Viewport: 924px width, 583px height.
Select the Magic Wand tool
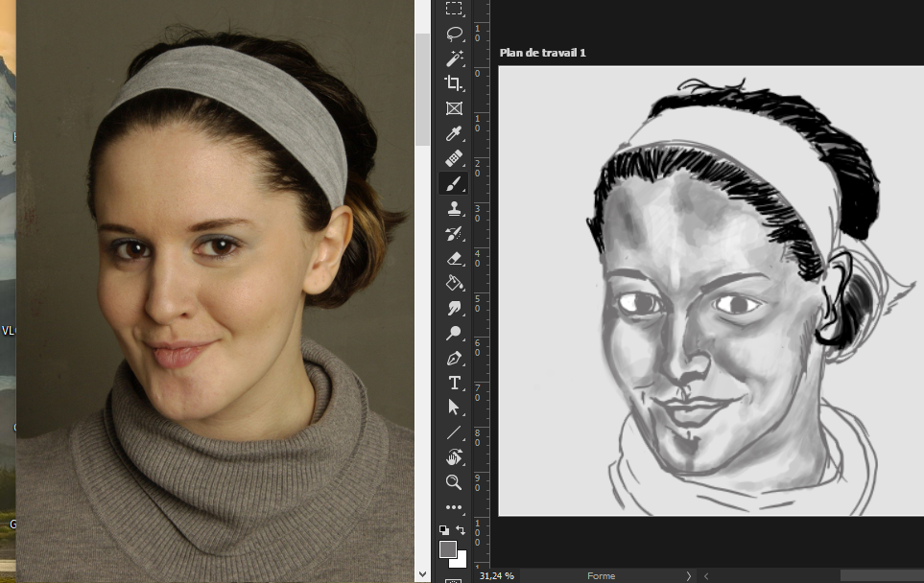[455, 58]
